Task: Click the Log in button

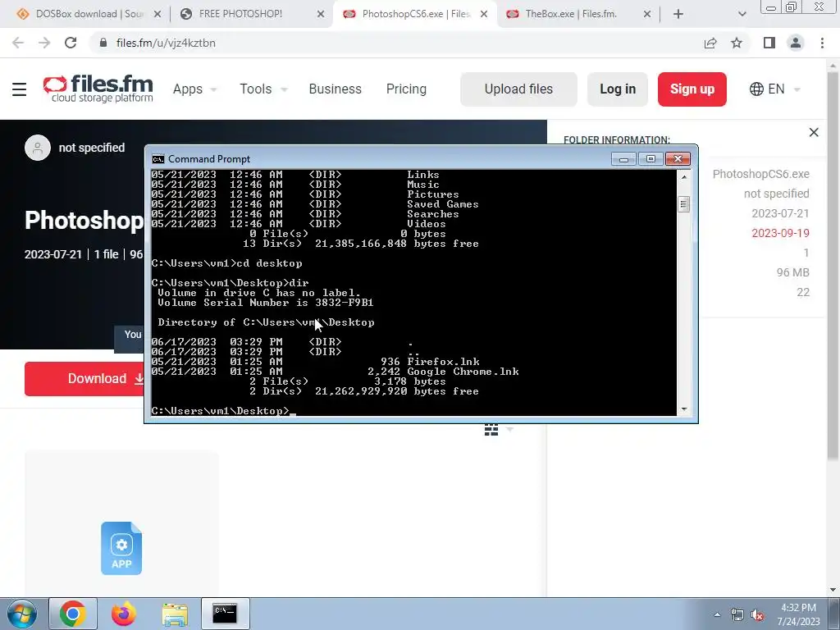Action: [618, 89]
